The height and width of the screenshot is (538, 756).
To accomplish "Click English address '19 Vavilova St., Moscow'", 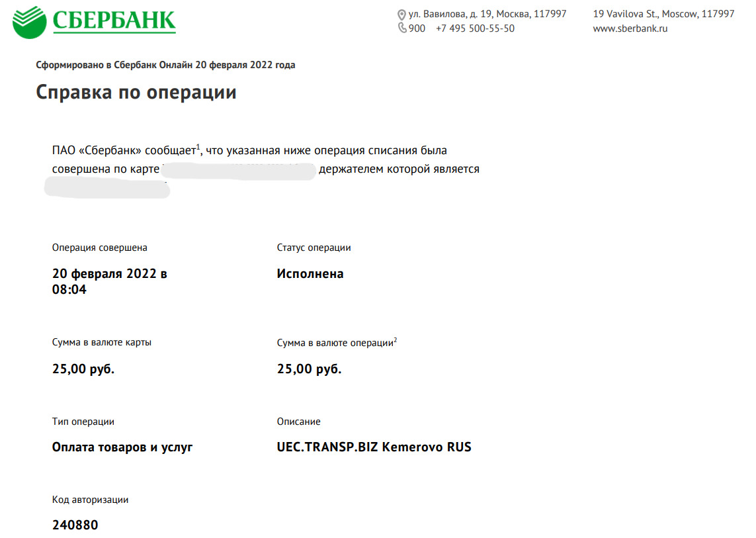I will coord(646,14).
